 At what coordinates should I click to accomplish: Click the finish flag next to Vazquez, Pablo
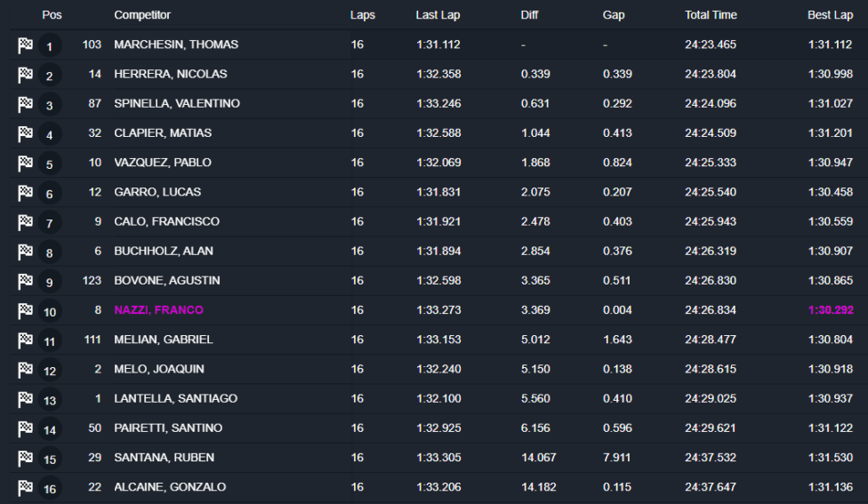pos(25,163)
